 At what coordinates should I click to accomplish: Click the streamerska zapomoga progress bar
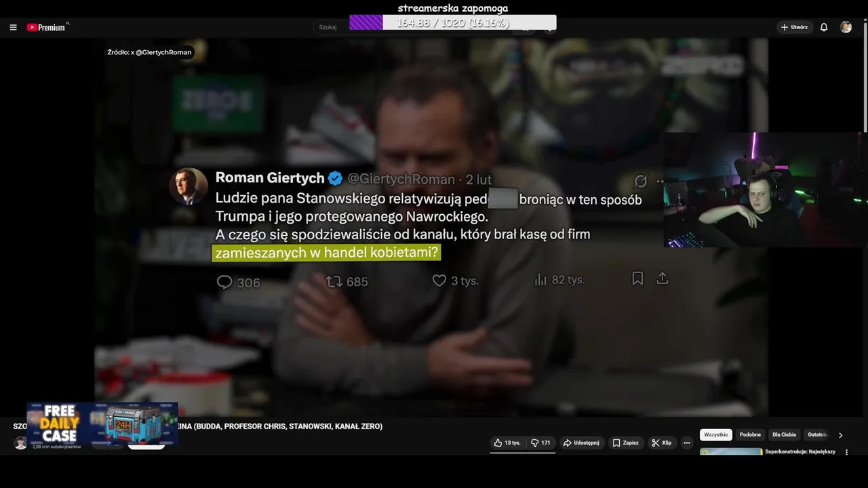(x=453, y=22)
